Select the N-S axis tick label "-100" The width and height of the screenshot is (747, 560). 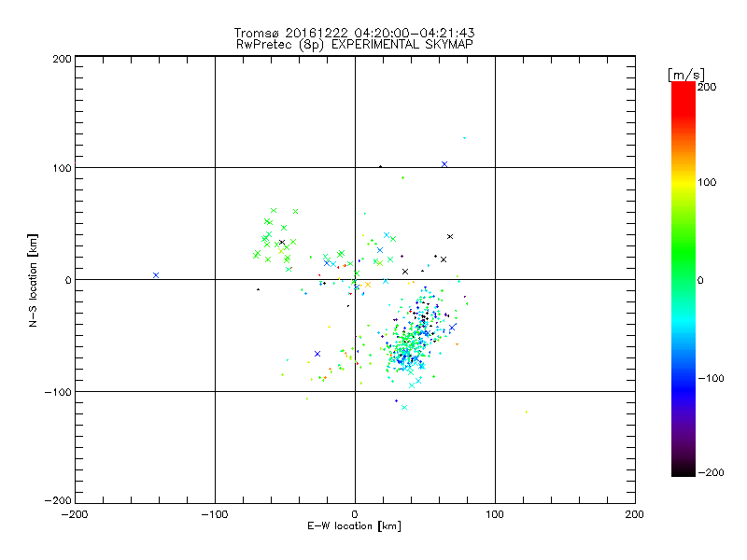point(58,392)
